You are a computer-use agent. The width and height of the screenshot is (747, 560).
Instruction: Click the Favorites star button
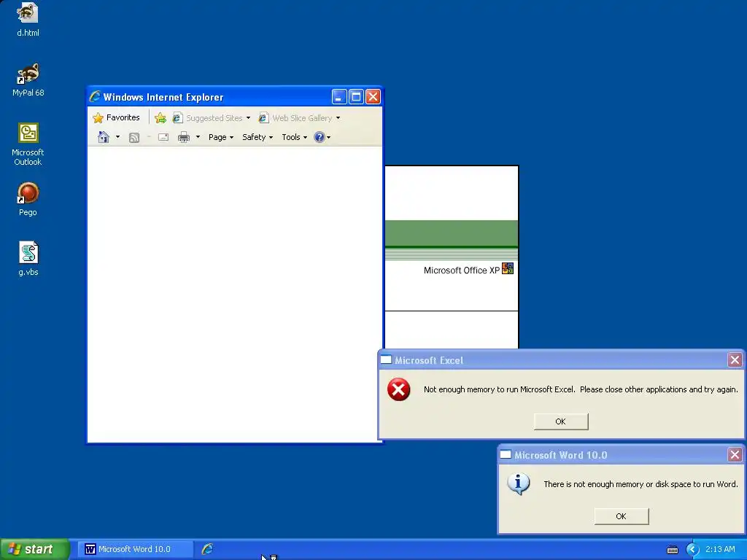[x=116, y=117]
